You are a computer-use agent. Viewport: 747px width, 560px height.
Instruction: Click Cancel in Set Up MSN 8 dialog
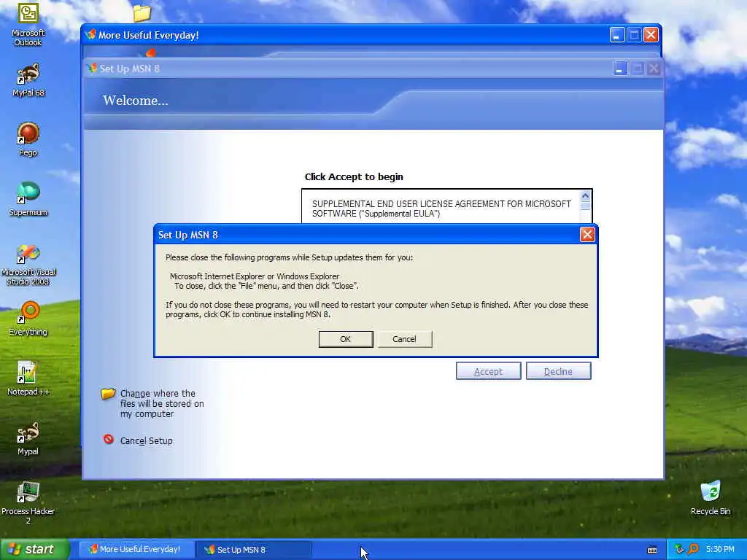404,339
